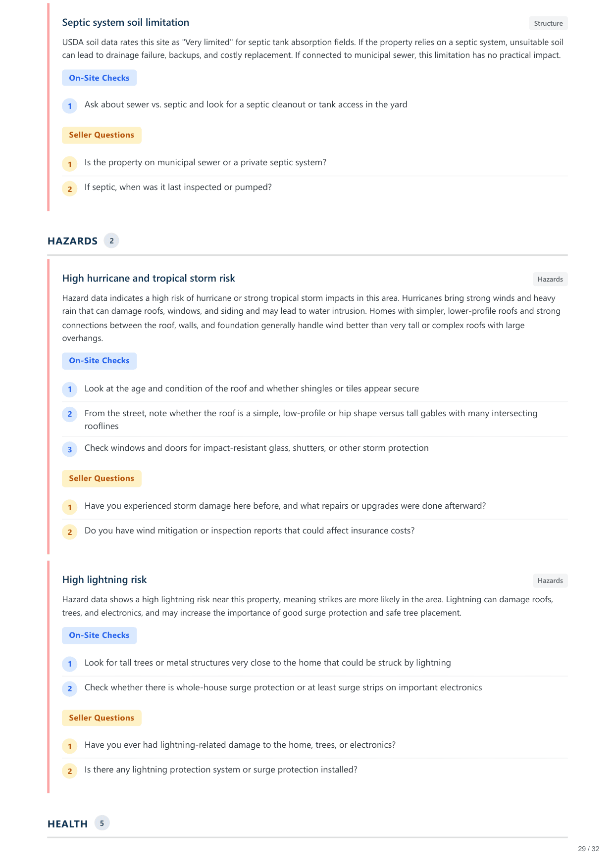Click number 2 bullet beside wind mitigation question
615x868 pixels.
(x=70, y=532)
